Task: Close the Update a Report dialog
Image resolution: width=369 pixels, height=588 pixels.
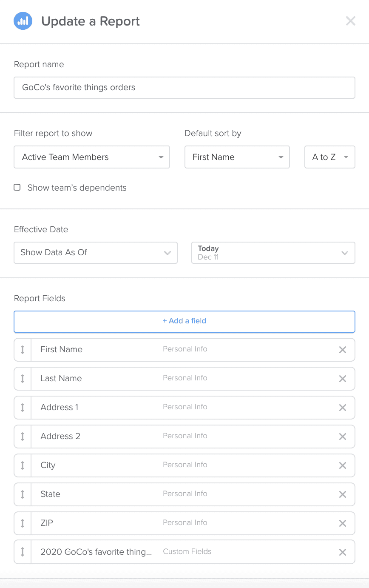Action: point(350,21)
